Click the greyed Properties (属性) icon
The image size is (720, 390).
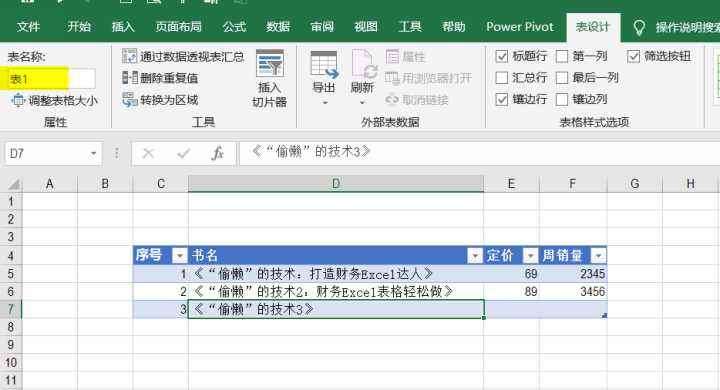point(393,57)
